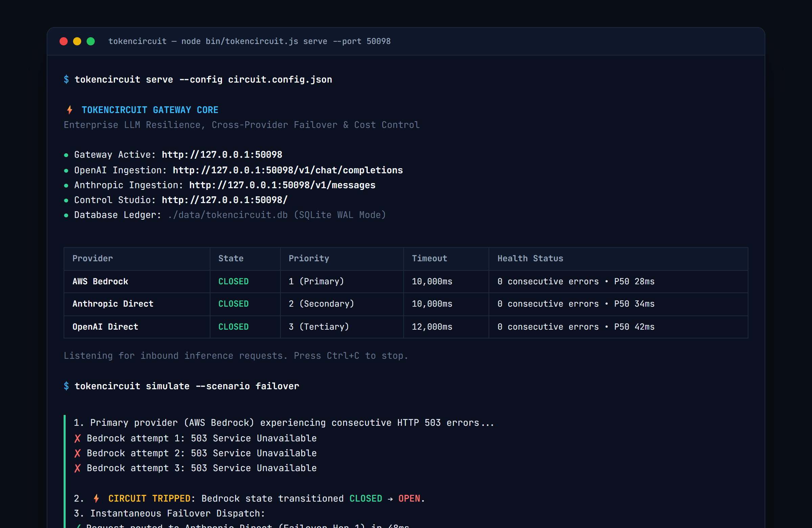Click the green maximize window dot
This screenshot has height=528, width=812.
[x=91, y=41]
